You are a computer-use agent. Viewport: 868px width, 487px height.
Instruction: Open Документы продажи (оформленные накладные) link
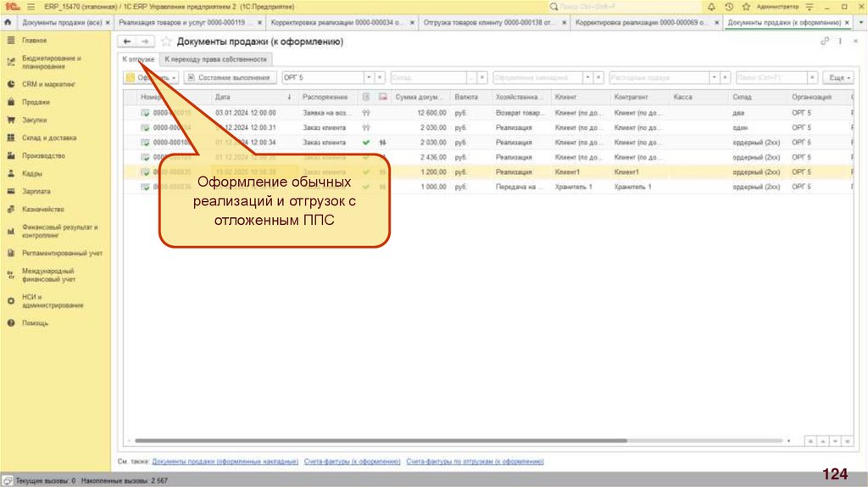[x=225, y=462]
